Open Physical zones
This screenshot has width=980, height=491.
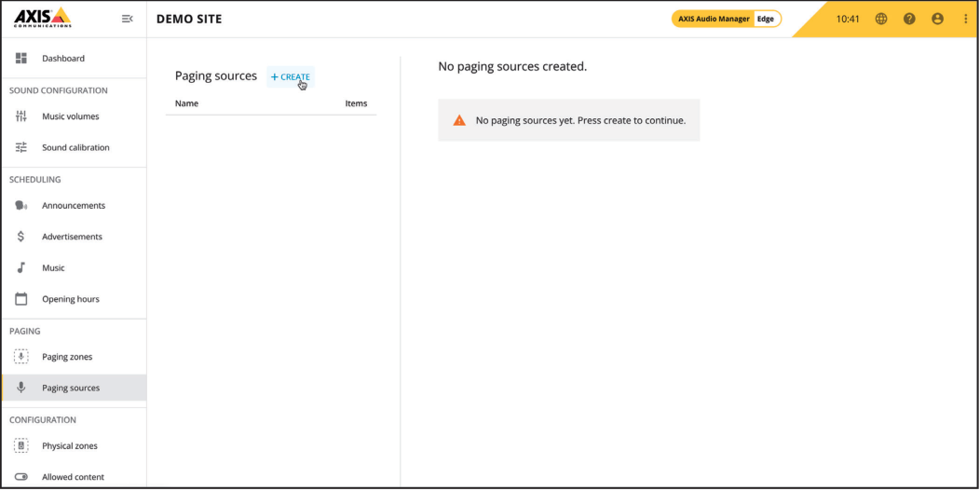tap(74, 446)
